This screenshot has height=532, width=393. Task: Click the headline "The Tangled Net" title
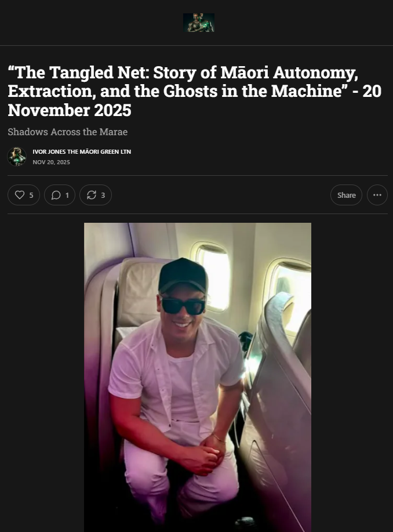[x=195, y=91]
